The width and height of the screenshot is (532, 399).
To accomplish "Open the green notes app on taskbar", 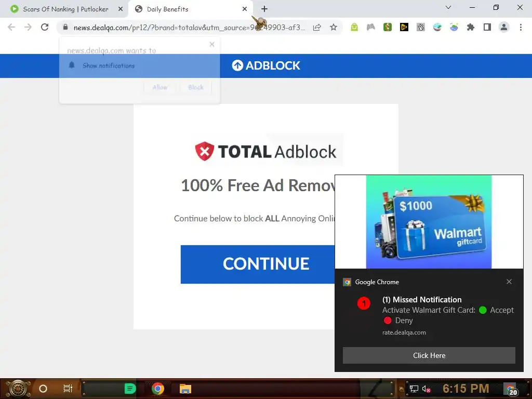I will [130, 389].
